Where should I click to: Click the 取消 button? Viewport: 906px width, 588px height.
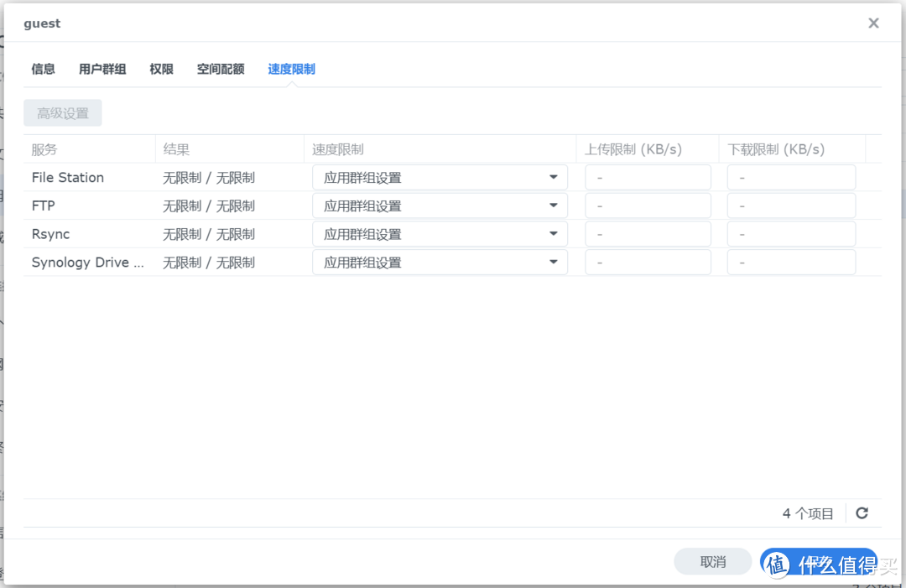712,561
